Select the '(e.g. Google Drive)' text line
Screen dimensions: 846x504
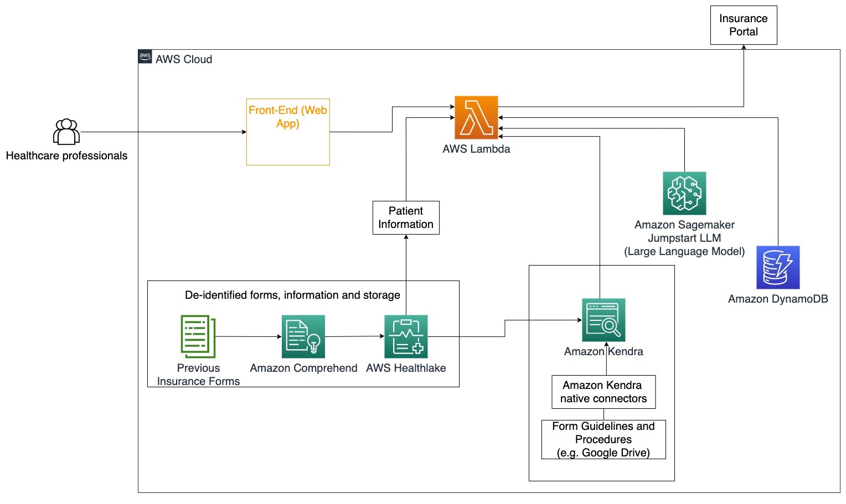tap(603, 453)
